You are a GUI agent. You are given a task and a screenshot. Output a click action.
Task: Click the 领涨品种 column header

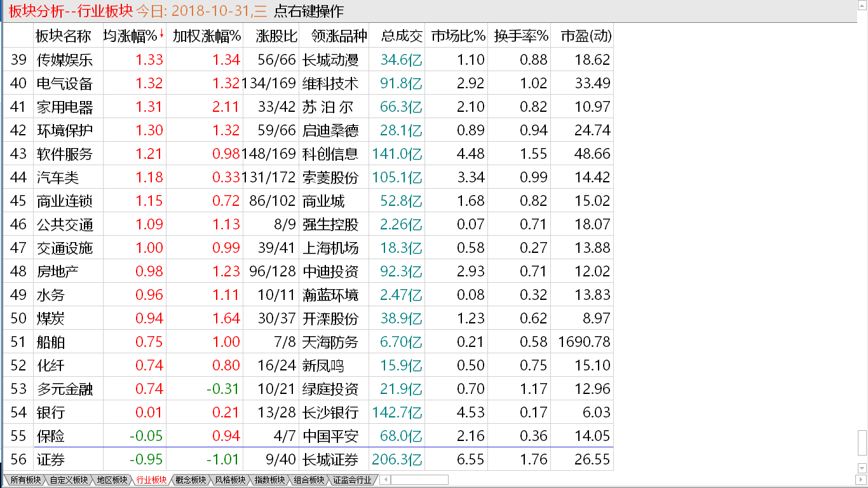pos(334,36)
